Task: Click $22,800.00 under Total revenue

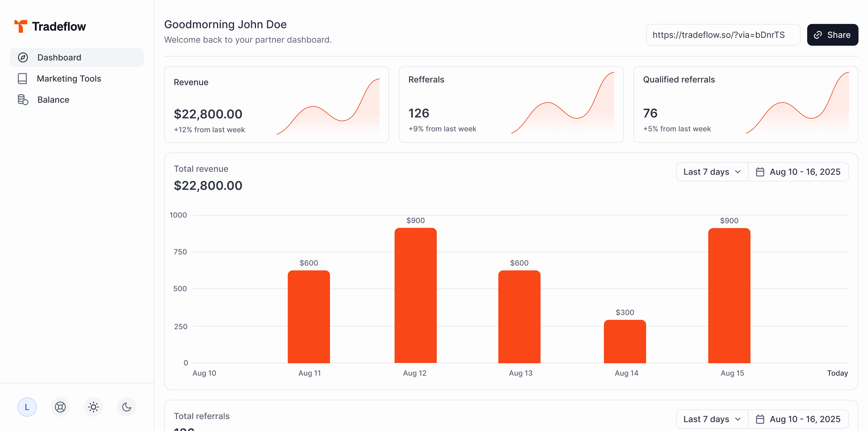Action: 208,185
